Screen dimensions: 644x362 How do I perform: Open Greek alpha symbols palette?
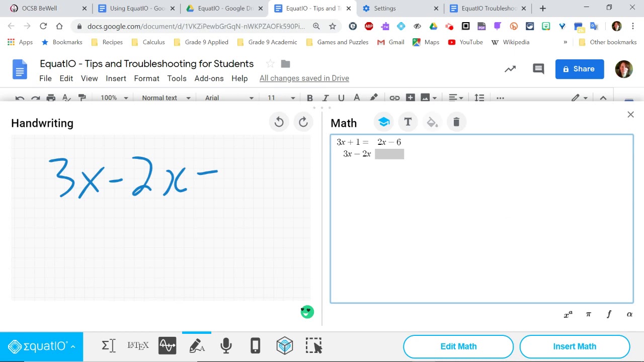629,314
